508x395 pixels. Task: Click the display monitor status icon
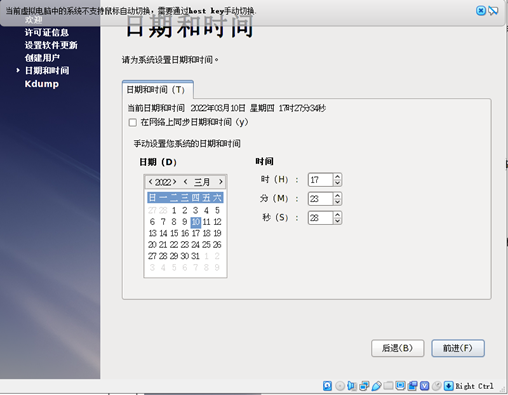pos(400,386)
